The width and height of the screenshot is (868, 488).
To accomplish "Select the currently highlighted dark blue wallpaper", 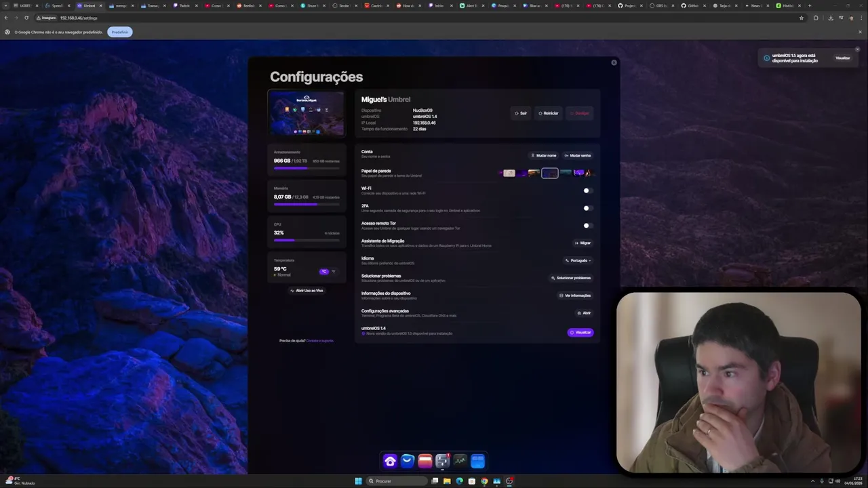I will click(550, 173).
